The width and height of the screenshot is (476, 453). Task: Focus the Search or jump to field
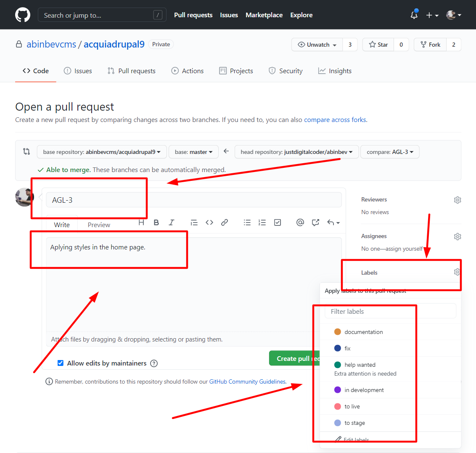102,15
